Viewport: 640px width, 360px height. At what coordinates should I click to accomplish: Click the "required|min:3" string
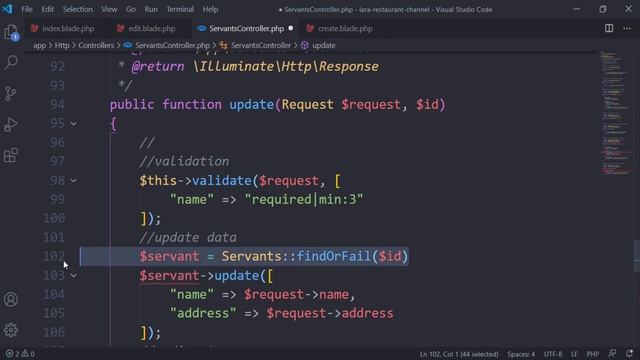[x=304, y=200]
